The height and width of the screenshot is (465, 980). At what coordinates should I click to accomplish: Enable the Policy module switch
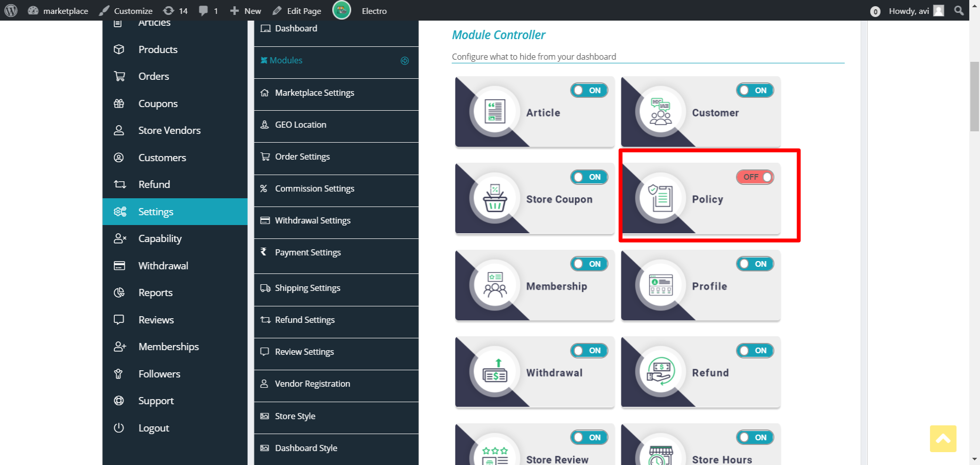(755, 177)
